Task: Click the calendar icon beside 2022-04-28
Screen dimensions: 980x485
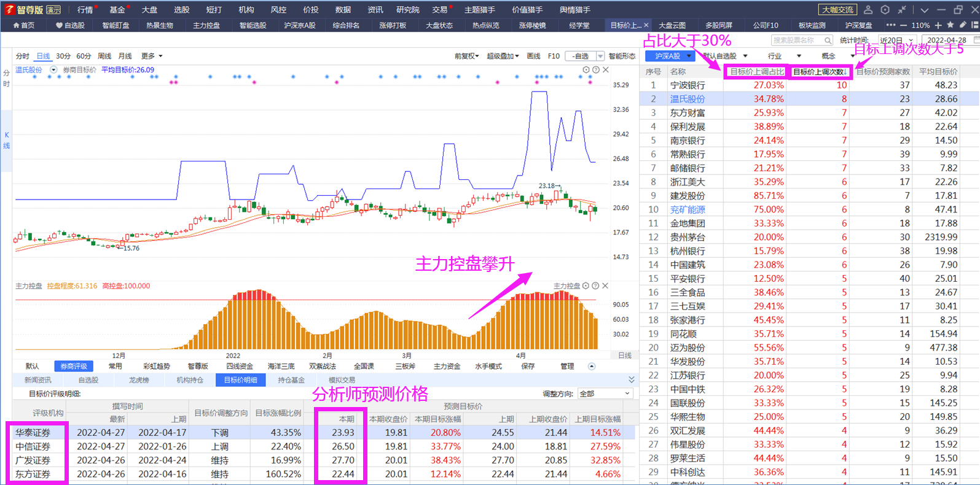Action: point(976,41)
